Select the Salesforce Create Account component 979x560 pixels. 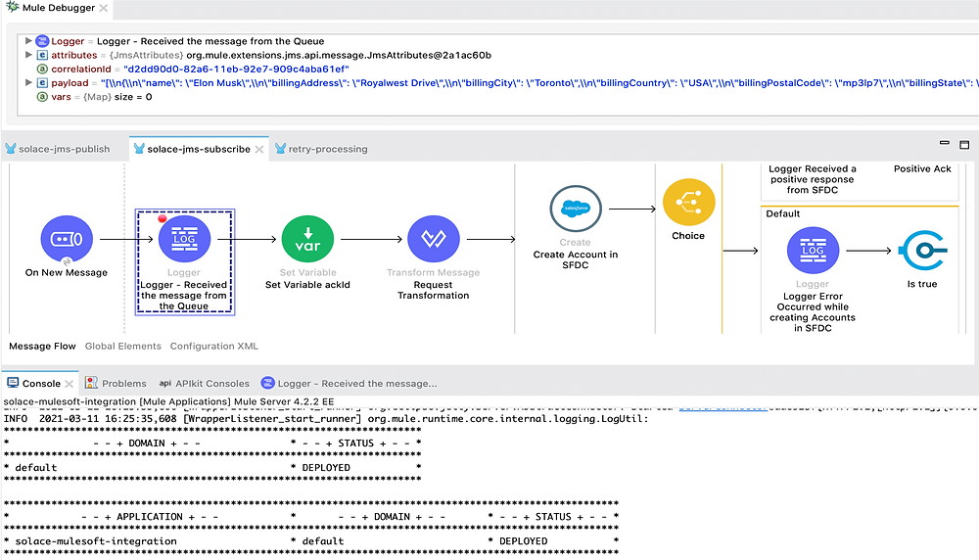point(575,209)
